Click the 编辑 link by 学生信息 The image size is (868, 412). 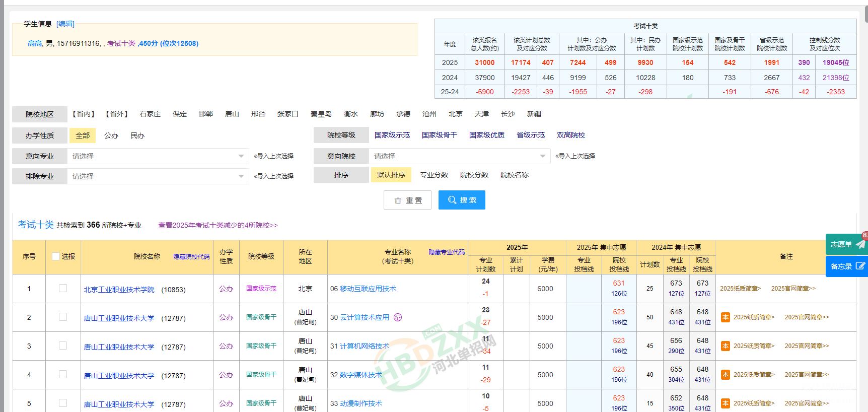[x=65, y=24]
